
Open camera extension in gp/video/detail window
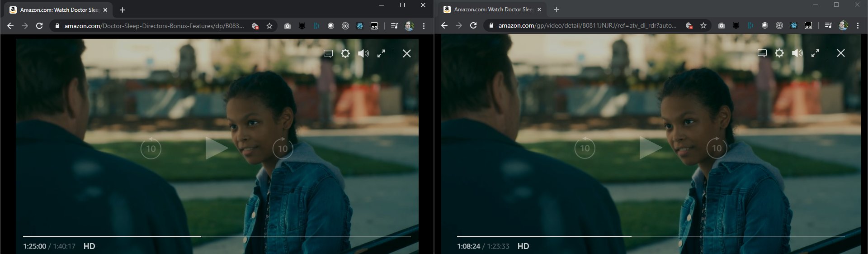pos(722,25)
